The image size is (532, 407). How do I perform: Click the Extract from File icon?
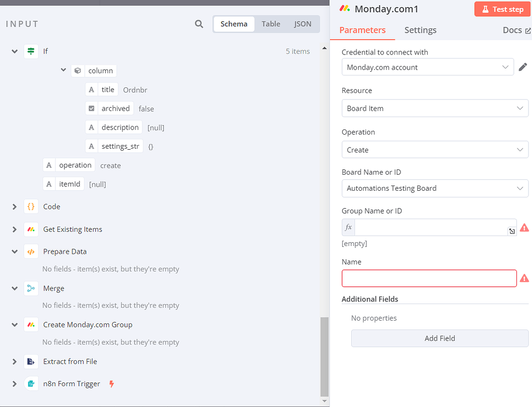pos(31,361)
